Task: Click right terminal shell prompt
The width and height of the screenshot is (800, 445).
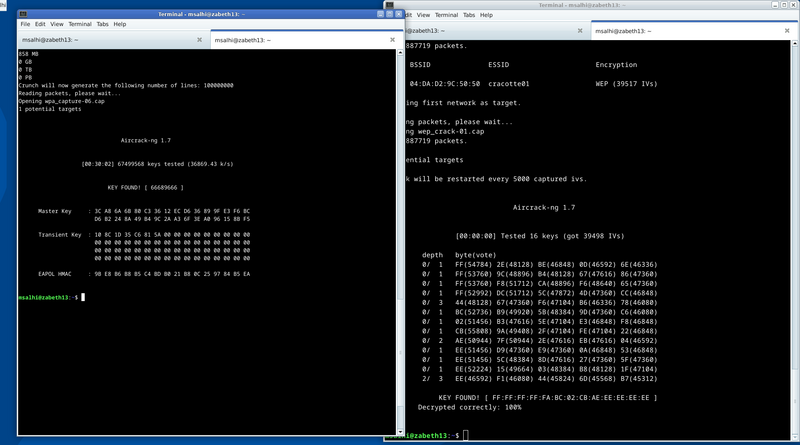Action: point(423,435)
